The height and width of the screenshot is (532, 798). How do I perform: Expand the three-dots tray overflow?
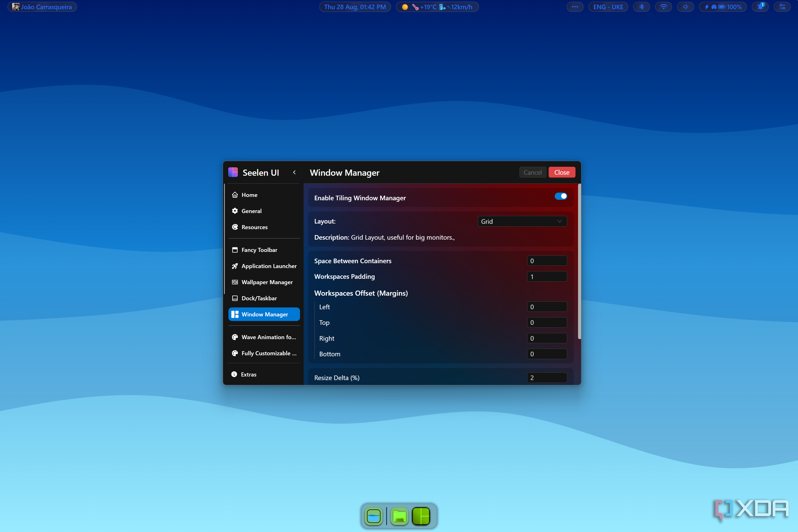coord(575,7)
